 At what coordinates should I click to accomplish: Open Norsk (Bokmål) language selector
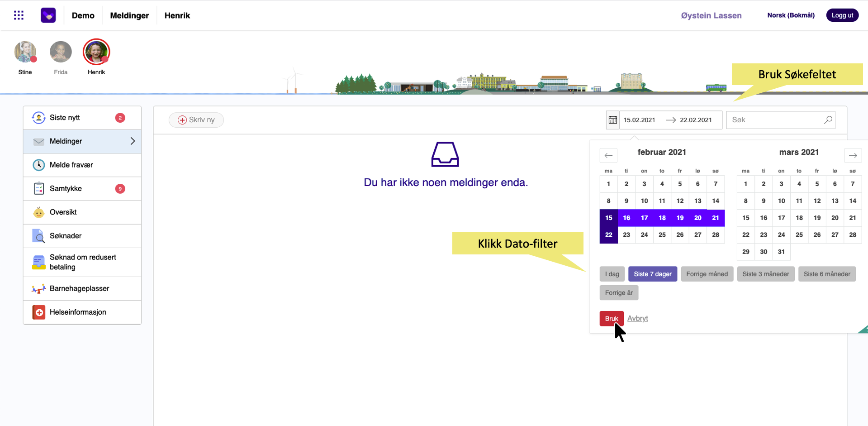tap(791, 15)
